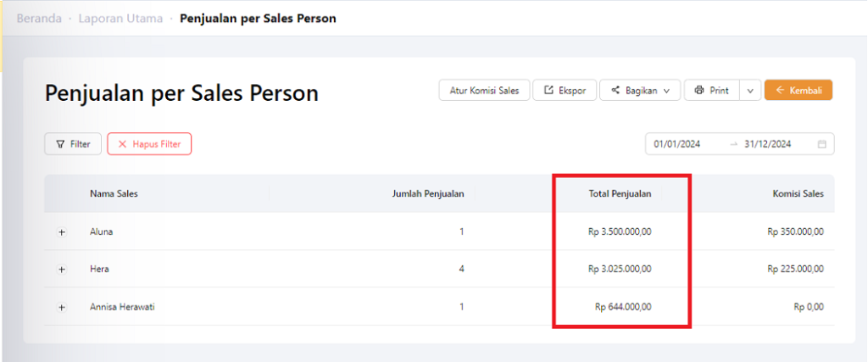
Task: Select the name Annisa Herawati
Action: click(x=122, y=307)
